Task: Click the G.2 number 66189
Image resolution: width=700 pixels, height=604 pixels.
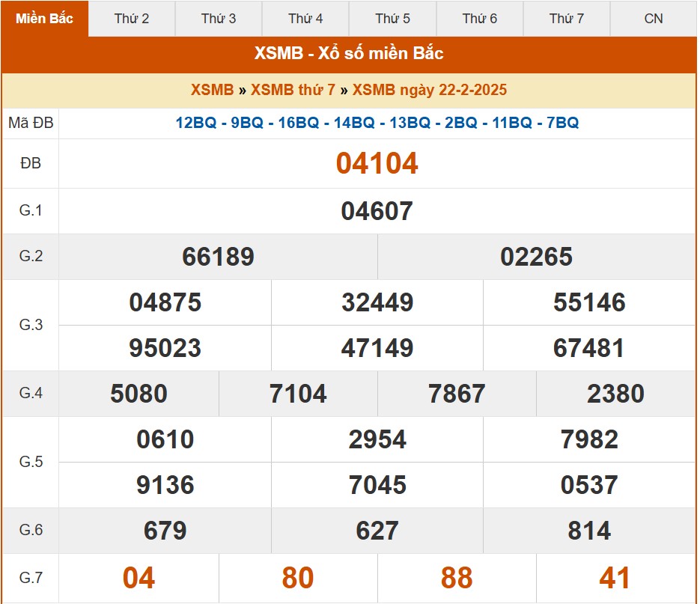Action: [x=218, y=257]
